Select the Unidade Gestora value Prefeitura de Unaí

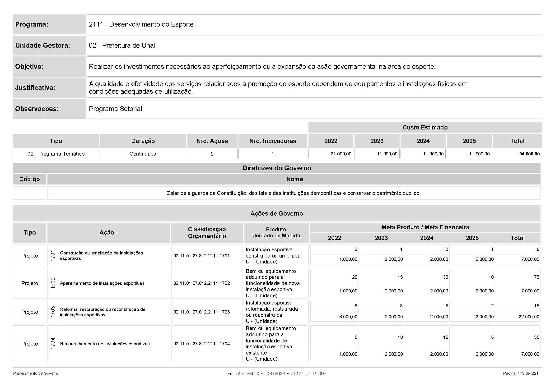[x=122, y=45]
